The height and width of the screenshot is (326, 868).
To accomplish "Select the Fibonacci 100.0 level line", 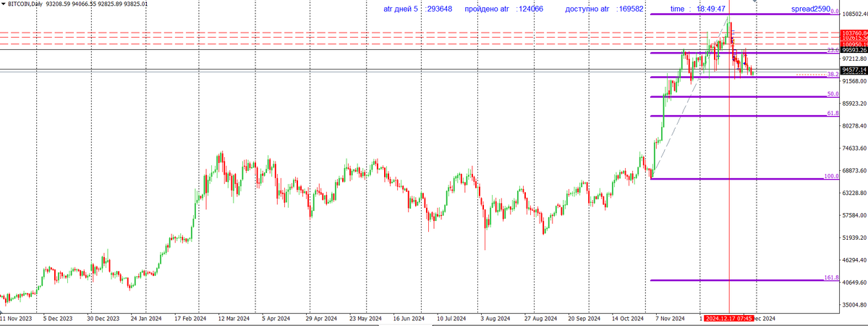I will (744, 179).
